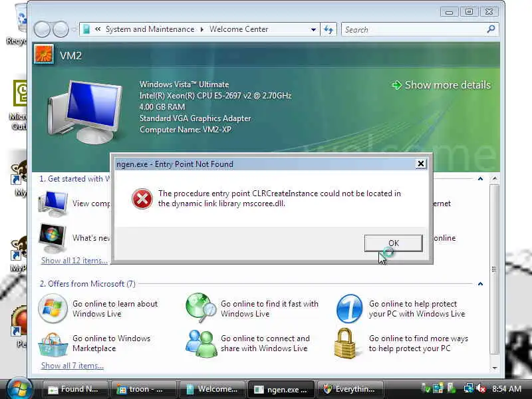
Task: Maximize the Welcome Center window
Action: click(x=469, y=12)
